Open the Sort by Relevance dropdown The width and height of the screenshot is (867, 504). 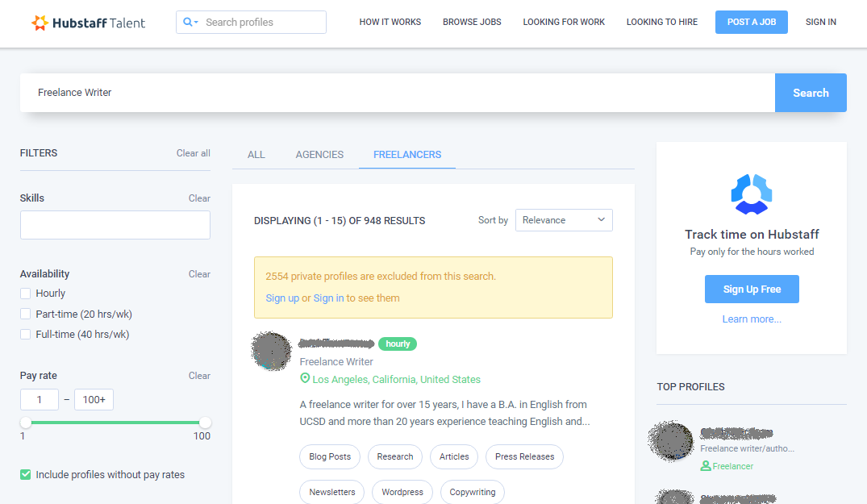pos(564,220)
